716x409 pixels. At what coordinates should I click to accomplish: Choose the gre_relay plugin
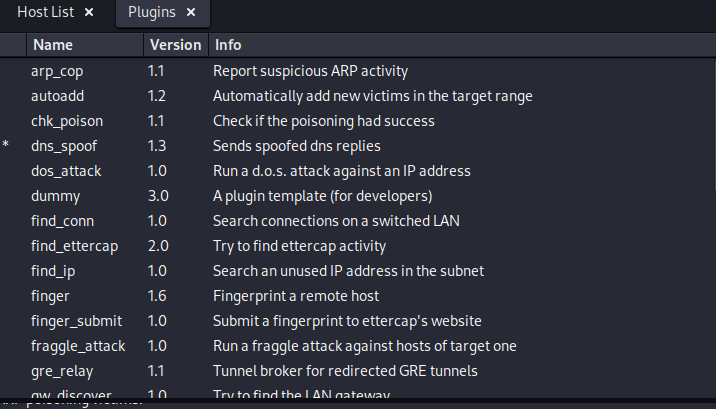pyautogui.click(x=356, y=371)
